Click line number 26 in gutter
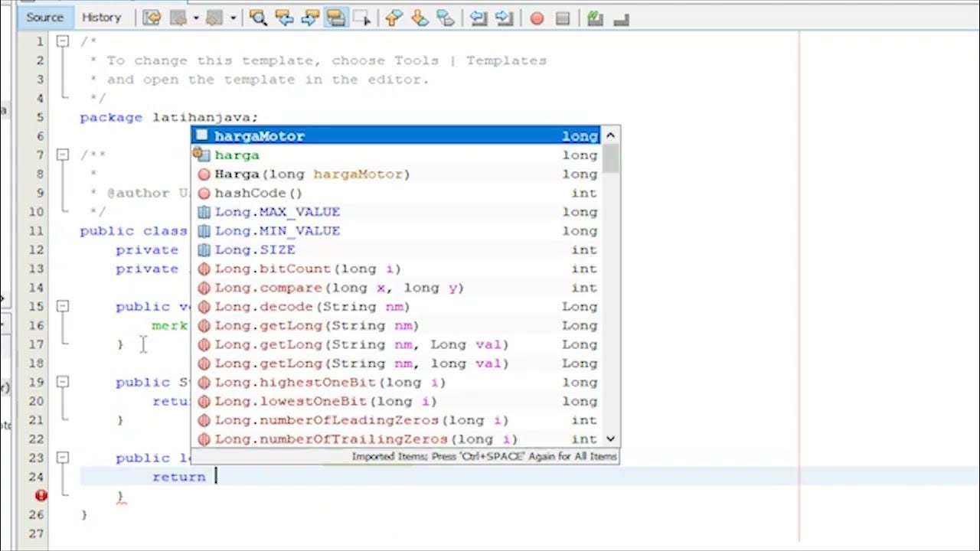This screenshot has width=980, height=551. [37, 514]
